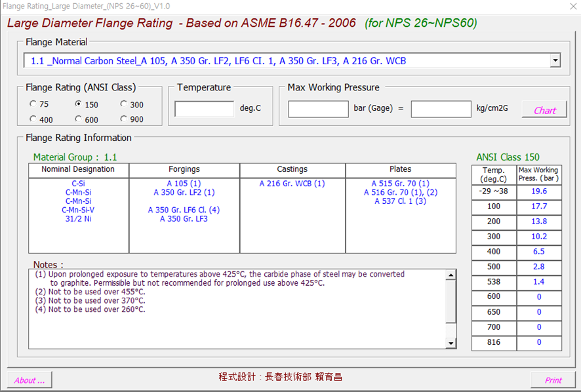
Task: Click the A 516 Gr. 70 (1), (2) plate
Action: coord(401,192)
